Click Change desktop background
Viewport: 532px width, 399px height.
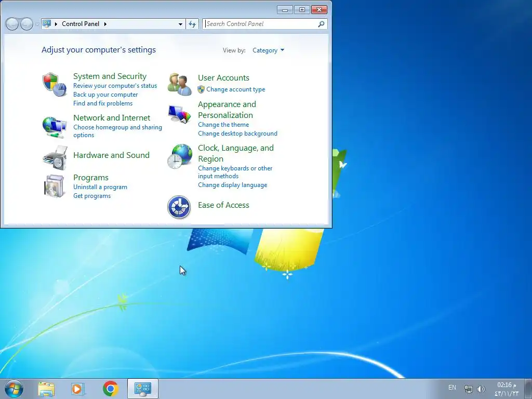(237, 134)
